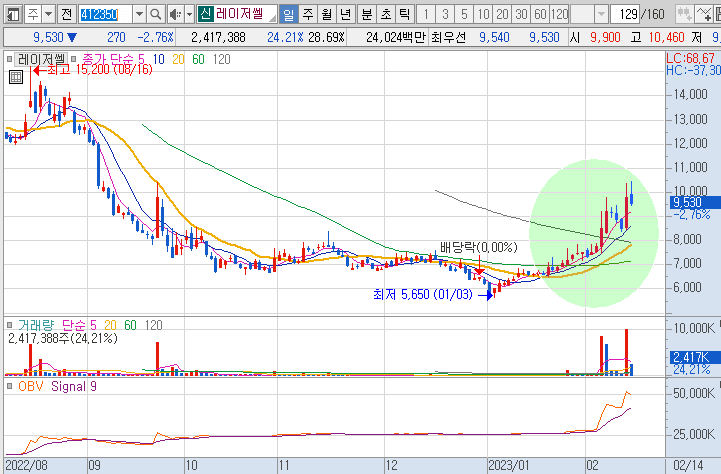The height and width of the screenshot is (474, 721).
Task: Select the 20-day MA legend in orange
Action: coord(178,59)
